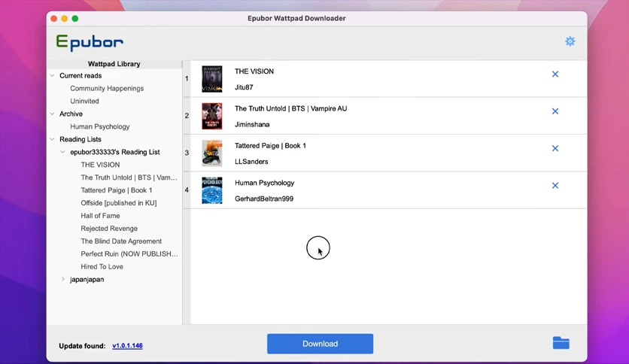Remove THE VISION from the download list

(555, 74)
